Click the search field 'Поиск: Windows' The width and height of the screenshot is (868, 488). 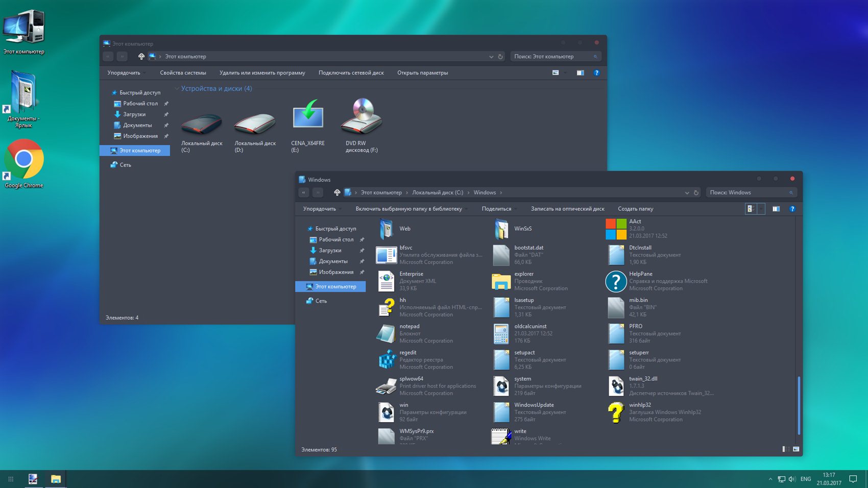748,192
